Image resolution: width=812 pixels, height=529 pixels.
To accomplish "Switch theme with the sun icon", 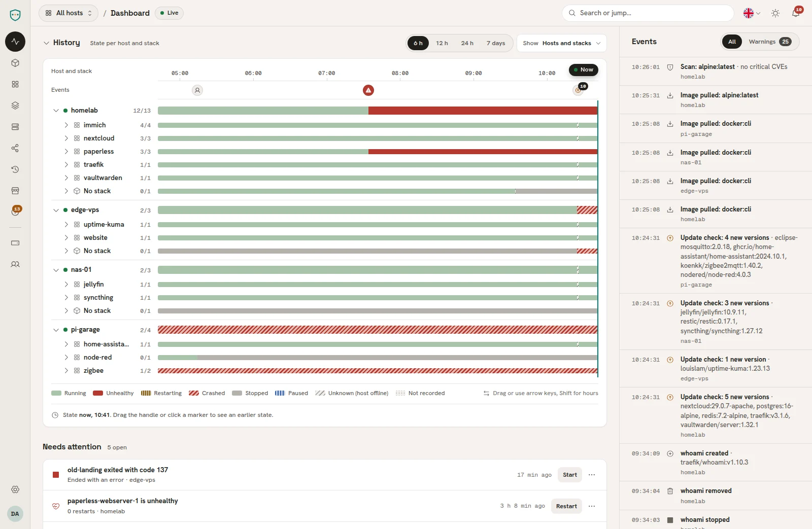I will click(x=775, y=13).
